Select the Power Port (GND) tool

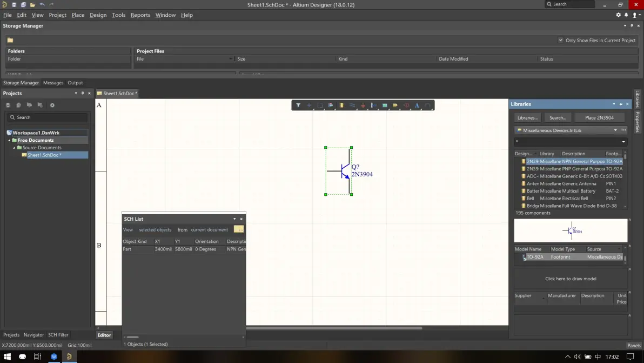coord(363,105)
